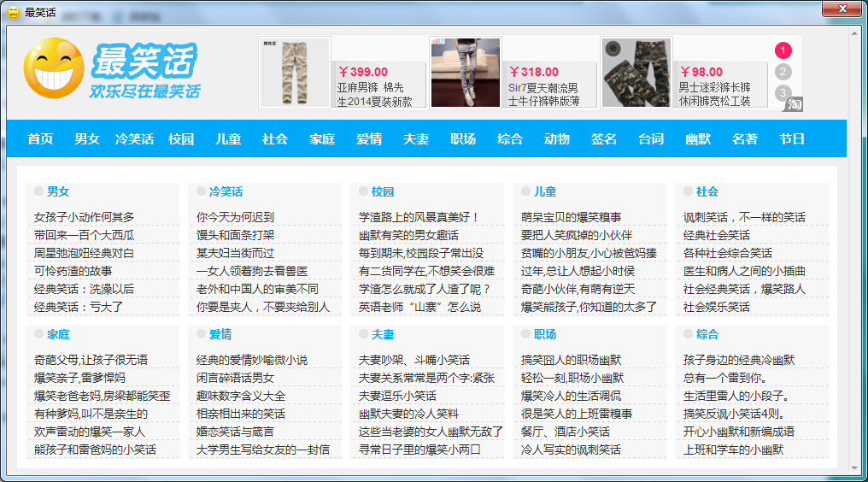Open 台词 in the navigation bar
This screenshot has height=482, width=868.
point(651,139)
